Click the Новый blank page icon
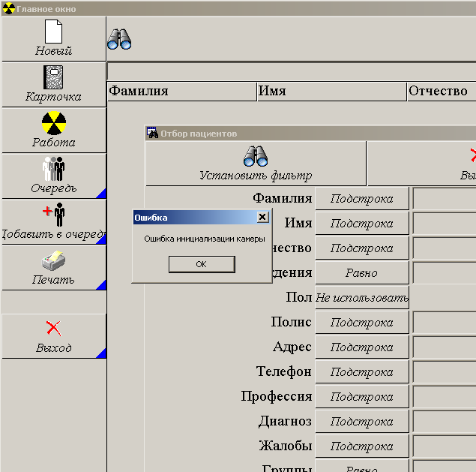The width and height of the screenshot is (476, 472). coord(53,32)
